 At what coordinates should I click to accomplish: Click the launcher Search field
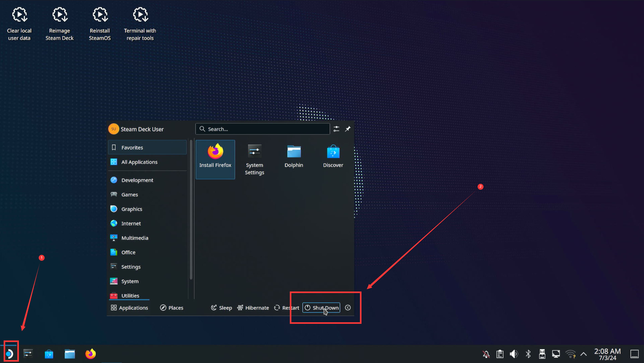pos(262,129)
